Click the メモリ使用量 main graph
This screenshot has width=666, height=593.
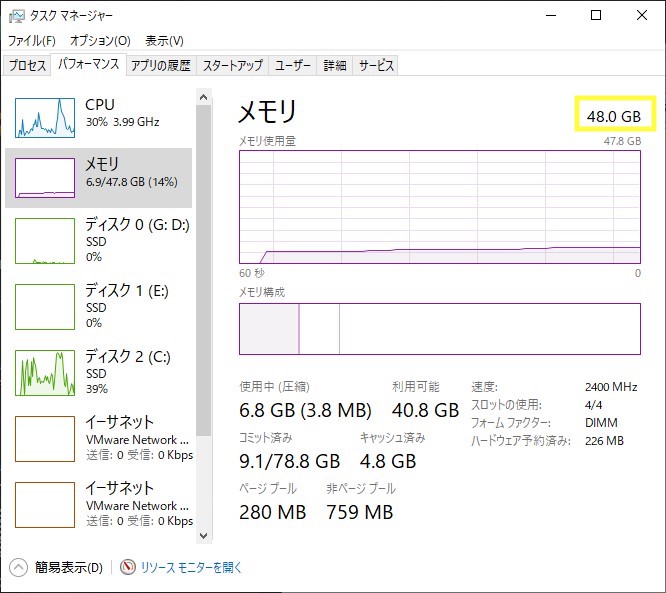[x=440, y=207]
